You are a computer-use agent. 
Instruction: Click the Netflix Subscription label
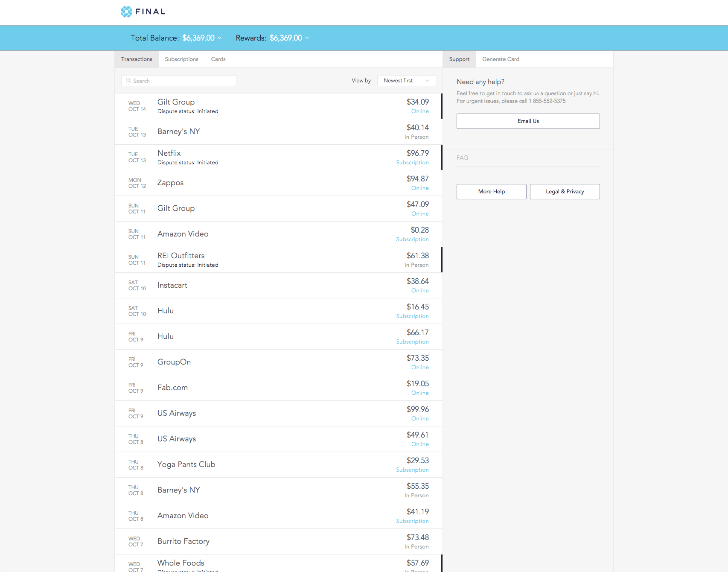[412, 163]
